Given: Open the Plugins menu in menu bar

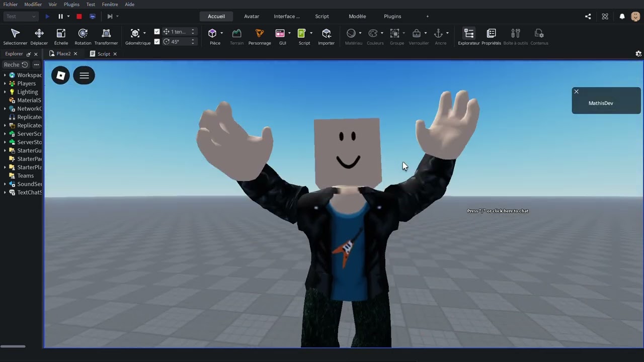Looking at the screenshot, I should click(x=71, y=5).
